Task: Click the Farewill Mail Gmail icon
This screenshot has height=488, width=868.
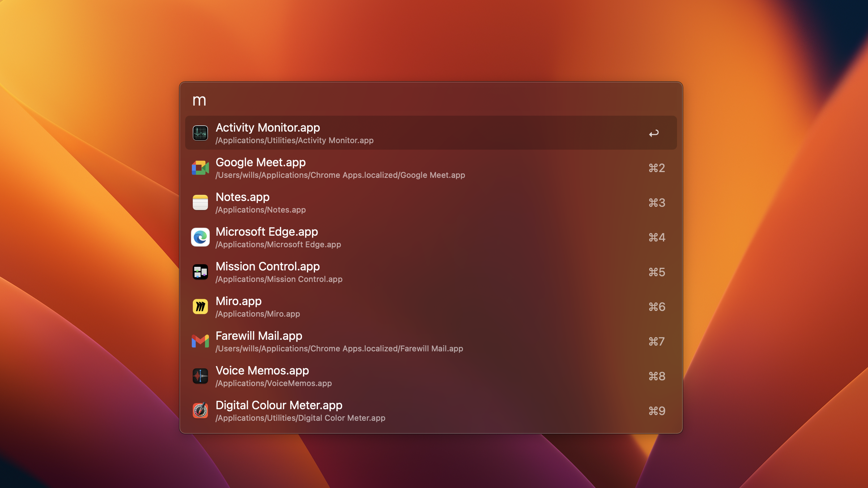Action: (200, 341)
